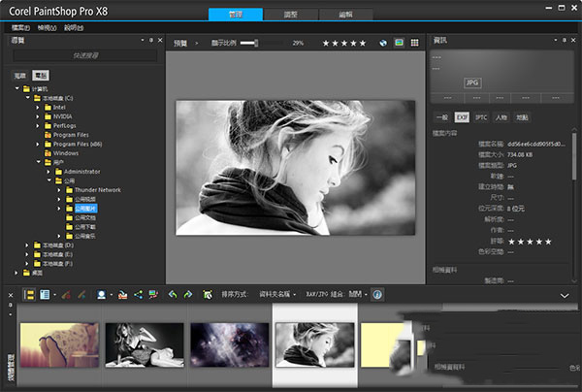The height and width of the screenshot is (392, 582).
Task: Select the Apply Editing brush icon
Action: tap(81, 295)
